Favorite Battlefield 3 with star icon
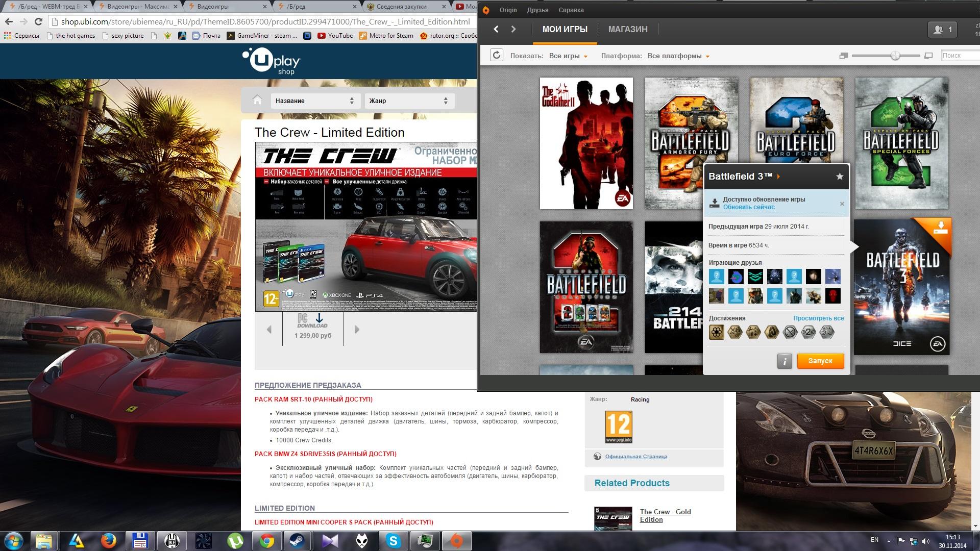This screenshot has width=980, height=551. [840, 177]
